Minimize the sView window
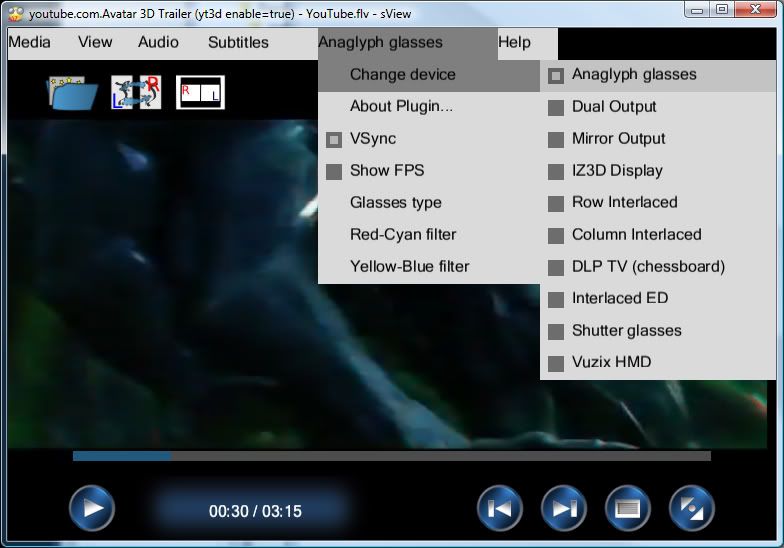784x548 pixels. (x=698, y=10)
